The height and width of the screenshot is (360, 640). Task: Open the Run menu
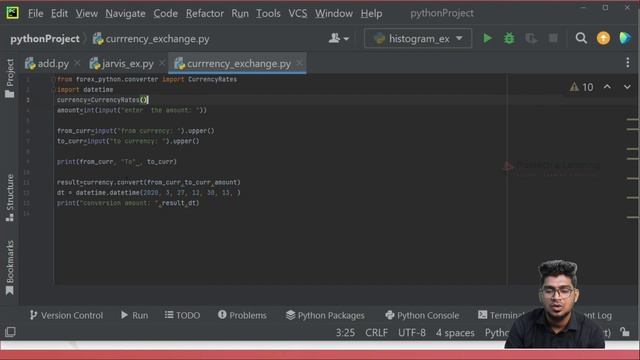tap(240, 13)
